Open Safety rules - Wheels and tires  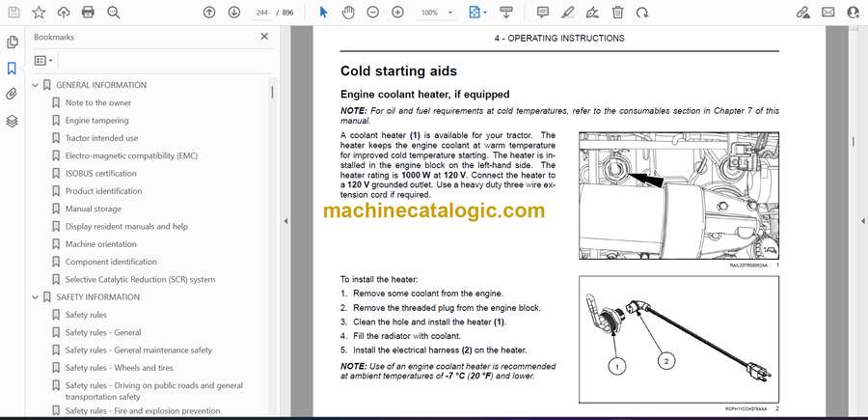point(119,368)
